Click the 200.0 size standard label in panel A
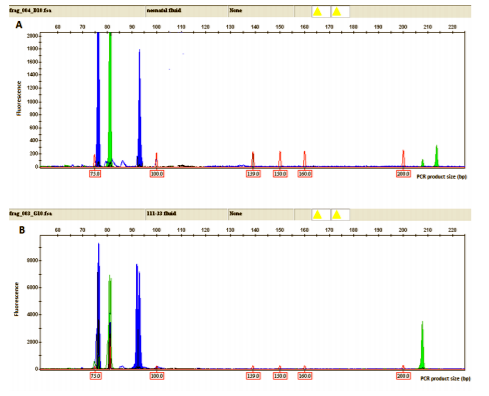 [403, 174]
